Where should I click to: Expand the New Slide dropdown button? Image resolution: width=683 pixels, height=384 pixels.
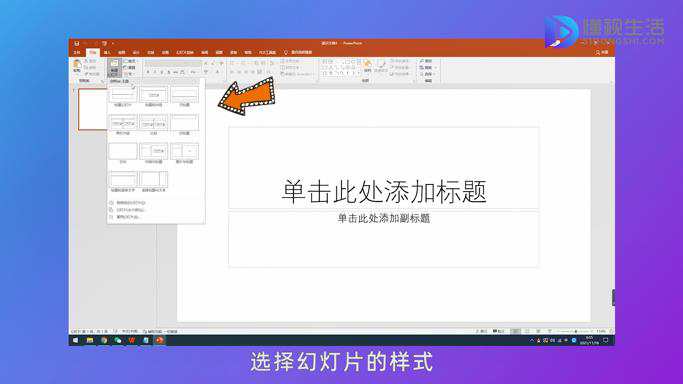[114, 73]
